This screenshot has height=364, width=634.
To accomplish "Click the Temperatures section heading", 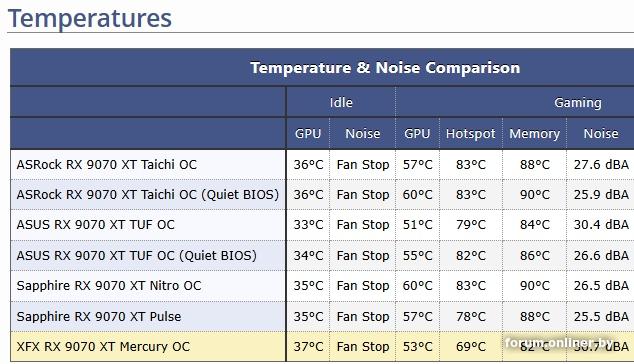I will click(90, 18).
